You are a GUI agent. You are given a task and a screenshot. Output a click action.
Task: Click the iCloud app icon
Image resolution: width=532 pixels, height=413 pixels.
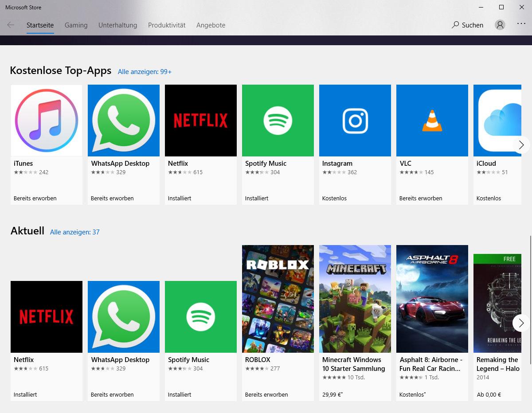pyautogui.click(x=497, y=121)
